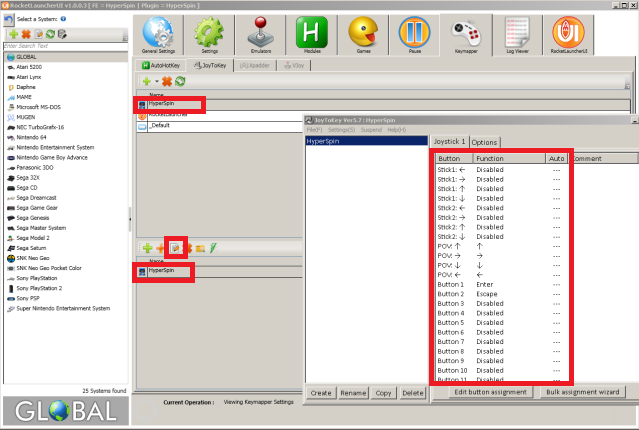
Task: Select the Button 10 Disabled row
Action: (x=500, y=370)
